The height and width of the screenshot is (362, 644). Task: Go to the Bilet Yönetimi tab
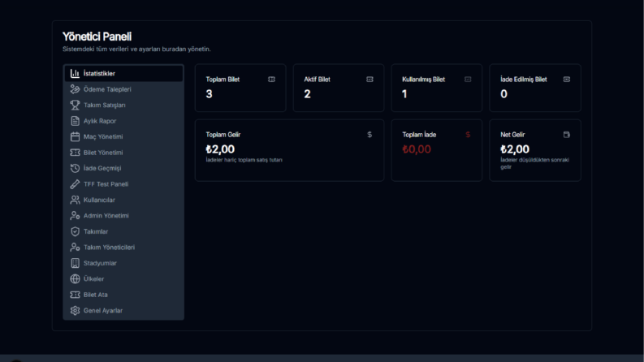(x=123, y=153)
